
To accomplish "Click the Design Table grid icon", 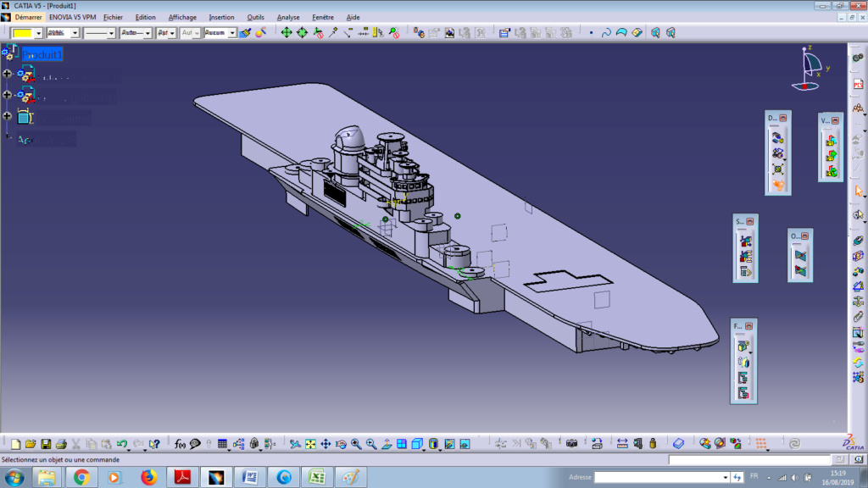I will [x=223, y=444].
